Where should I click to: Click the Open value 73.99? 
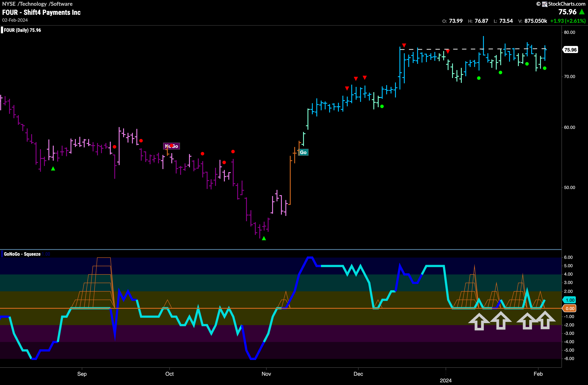(x=456, y=21)
